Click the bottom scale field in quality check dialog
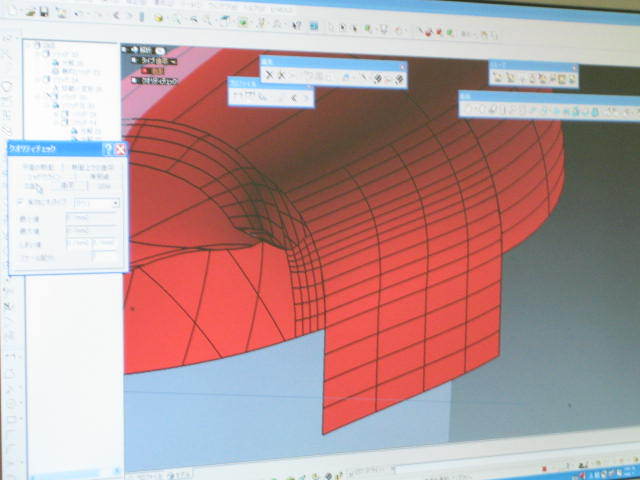The image size is (640, 480). pos(105,257)
